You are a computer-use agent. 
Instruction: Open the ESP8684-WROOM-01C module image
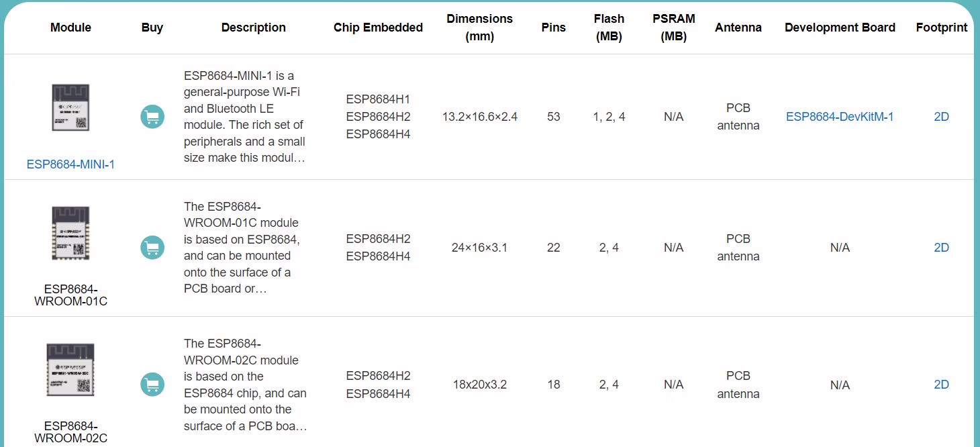click(x=70, y=233)
